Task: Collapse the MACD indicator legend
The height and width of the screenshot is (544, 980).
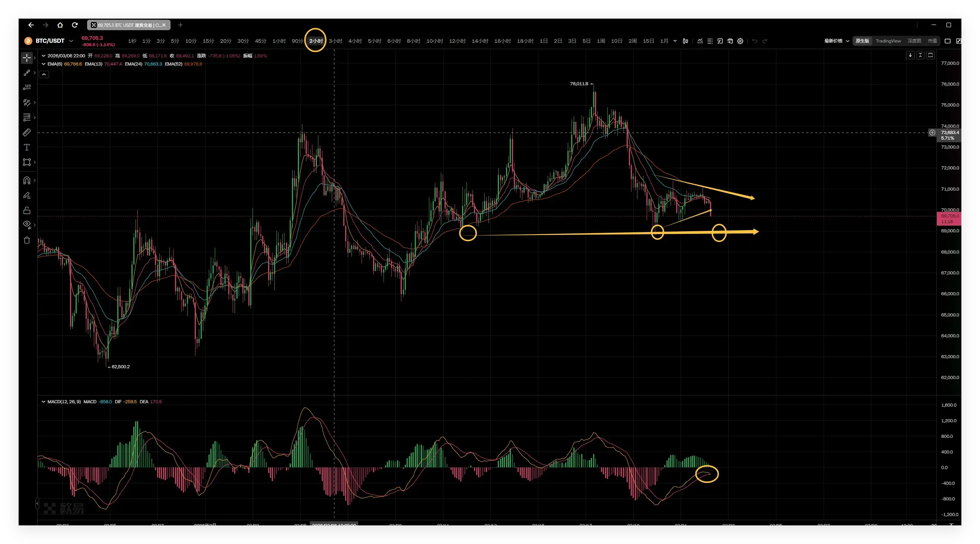Action: [43, 402]
